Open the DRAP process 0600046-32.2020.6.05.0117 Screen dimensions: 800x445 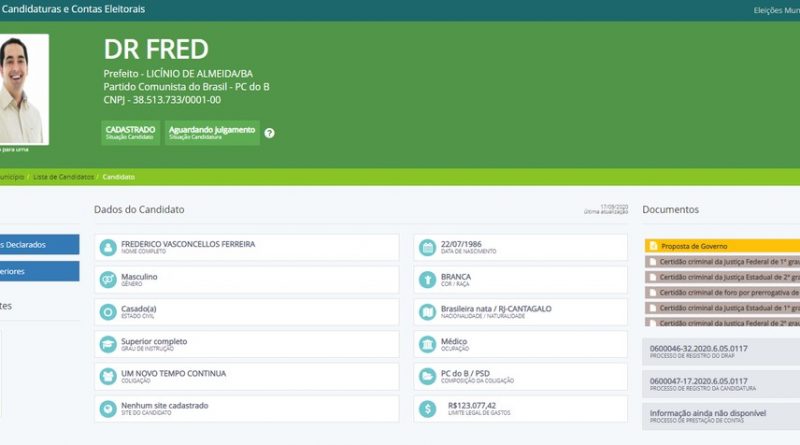720,351
